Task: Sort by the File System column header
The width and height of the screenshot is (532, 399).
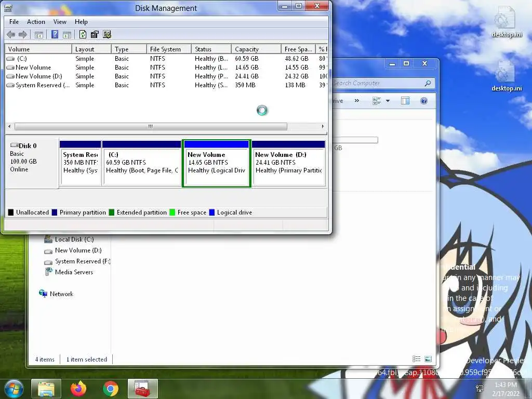Action: pyautogui.click(x=169, y=49)
